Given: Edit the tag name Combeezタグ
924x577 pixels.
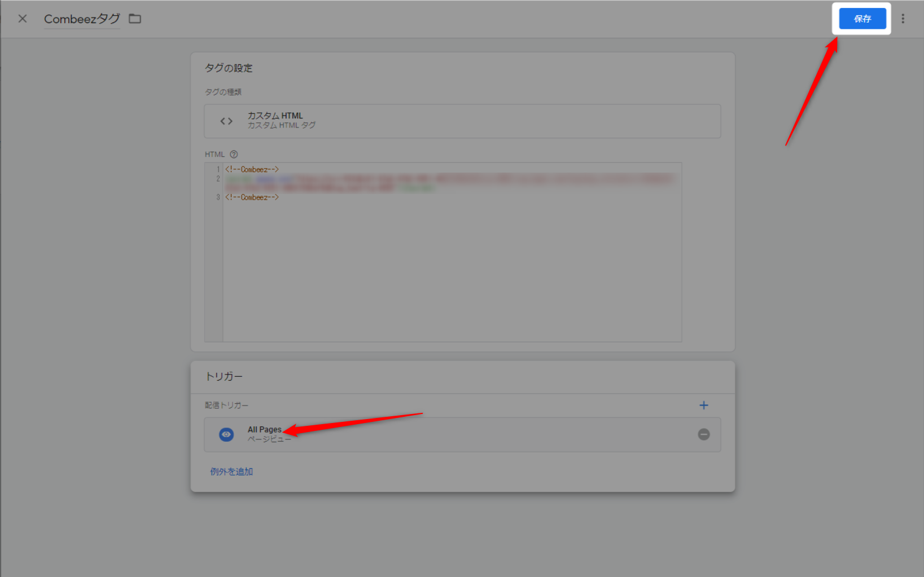Looking at the screenshot, I should pyautogui.click(x=82, y=19).
